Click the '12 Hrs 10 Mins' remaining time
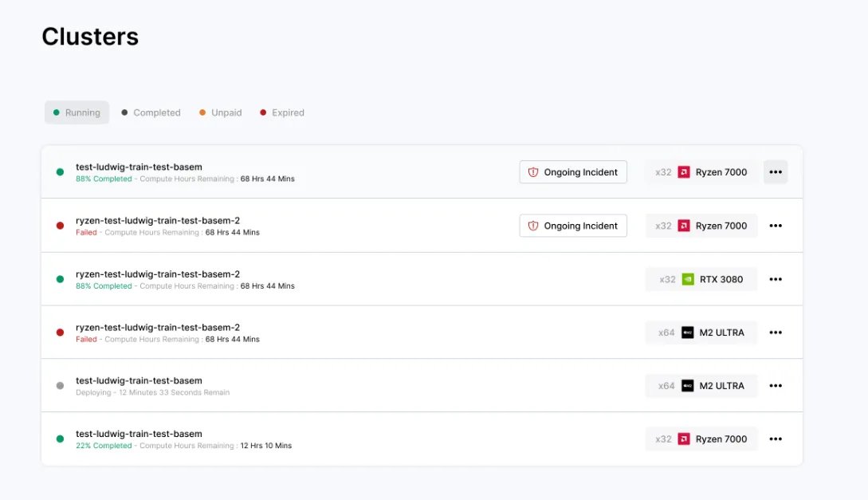 pos(265,446)
